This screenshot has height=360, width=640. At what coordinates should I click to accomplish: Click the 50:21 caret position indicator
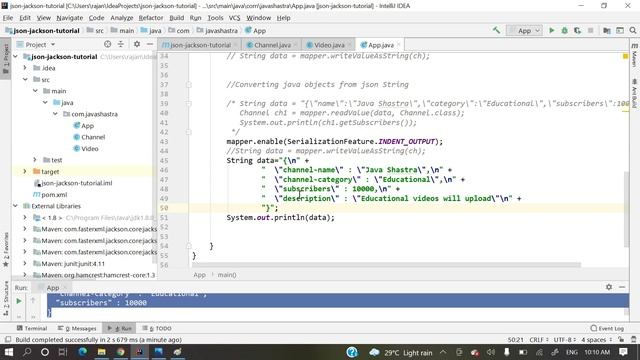(x=516, y=340)
